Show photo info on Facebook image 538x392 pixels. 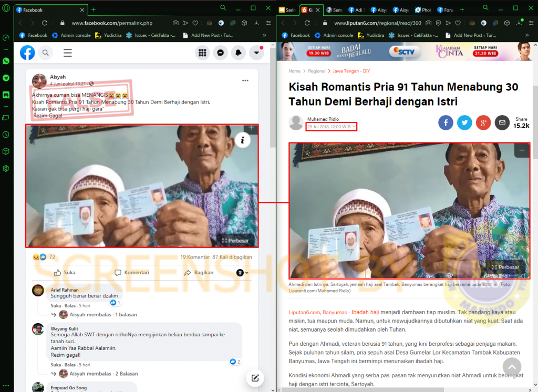click(x=243, y=140)
